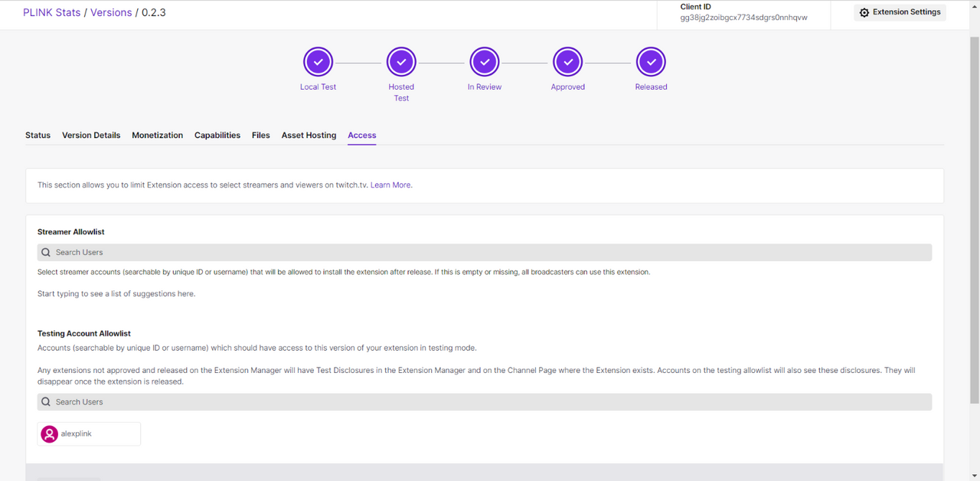Select the Monetization tab
980x481 pixels.
coord(157,135)
